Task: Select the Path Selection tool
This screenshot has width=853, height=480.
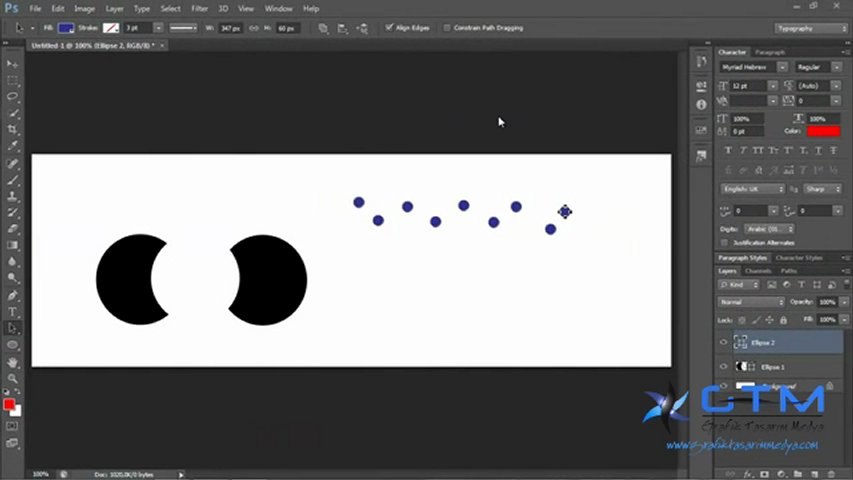Action: [12, 328]
